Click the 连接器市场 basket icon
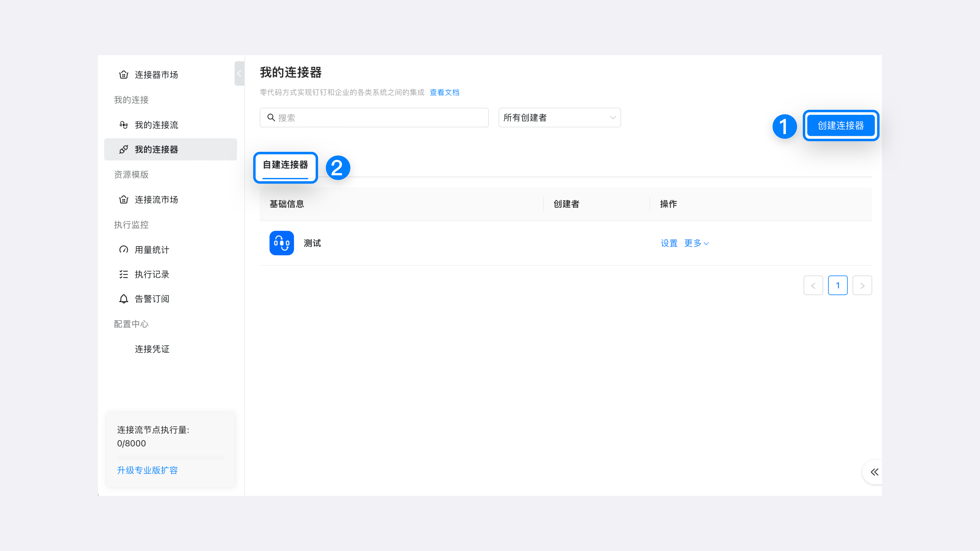The width and height of the screenshot is (980, 551). (124, 74)
